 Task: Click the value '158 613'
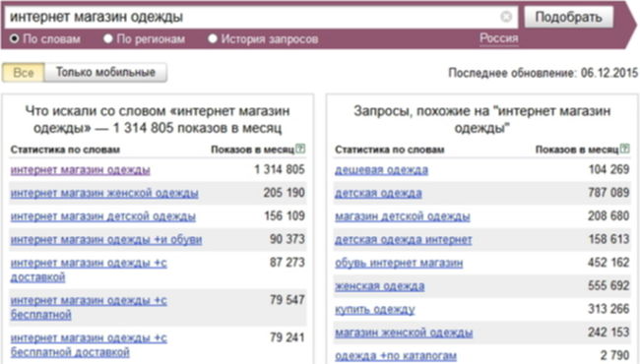pos(608,239)
